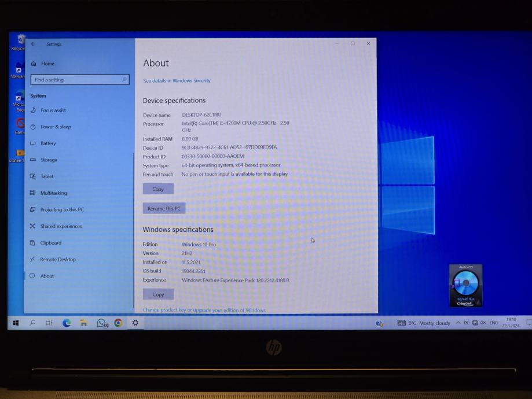Click the weather Mostly cloudy widget
This screenshot has height=399, width=532.
(424, 323)
